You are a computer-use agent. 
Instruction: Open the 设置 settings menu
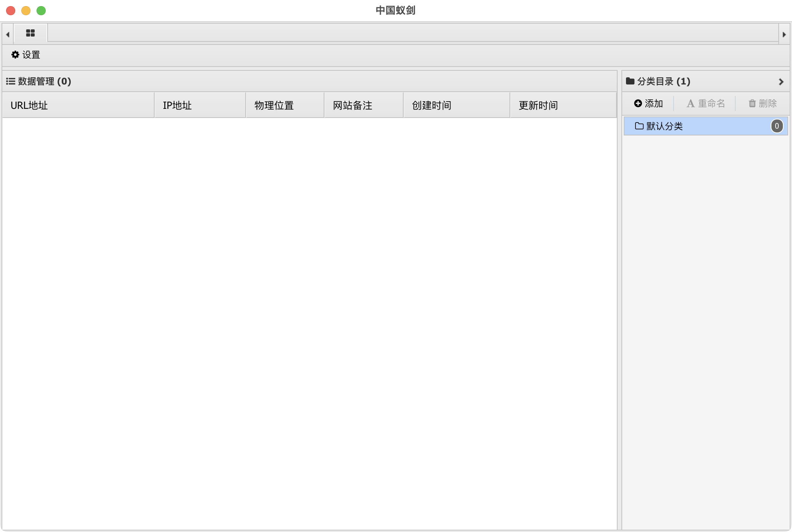[x=26, y=55]
